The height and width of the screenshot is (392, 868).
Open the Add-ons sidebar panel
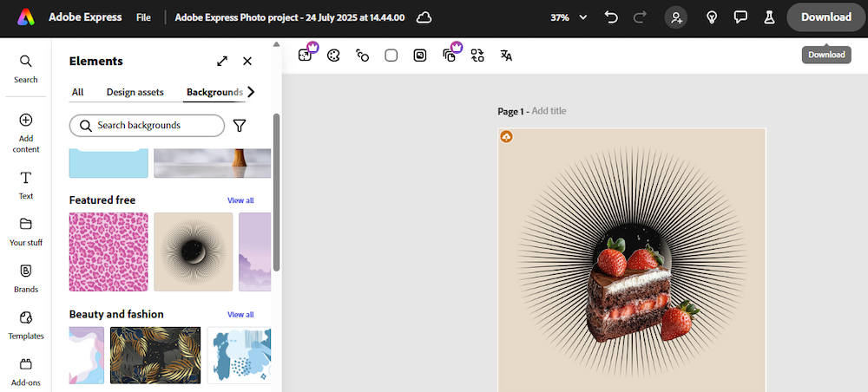click(25, 372)
